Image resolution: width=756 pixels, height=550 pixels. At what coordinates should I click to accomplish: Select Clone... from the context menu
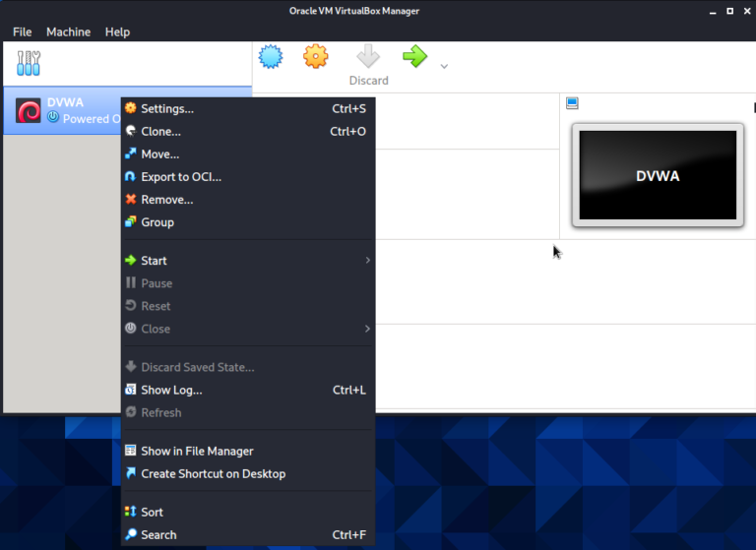click(160, 131)
